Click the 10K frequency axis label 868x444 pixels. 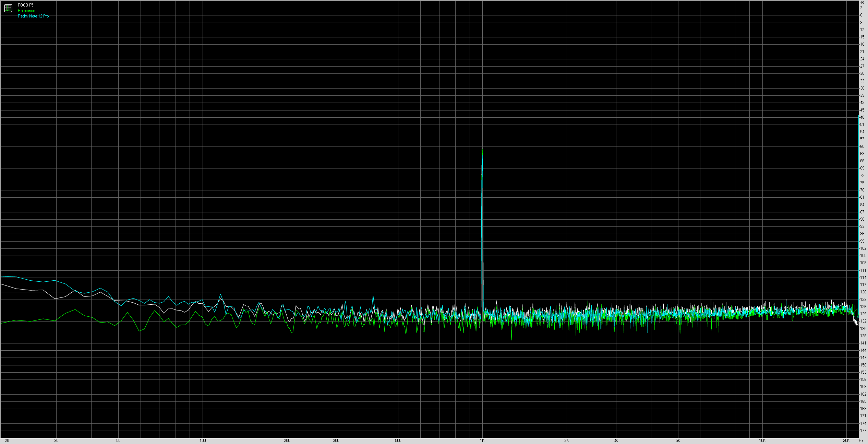click(762, 441)
